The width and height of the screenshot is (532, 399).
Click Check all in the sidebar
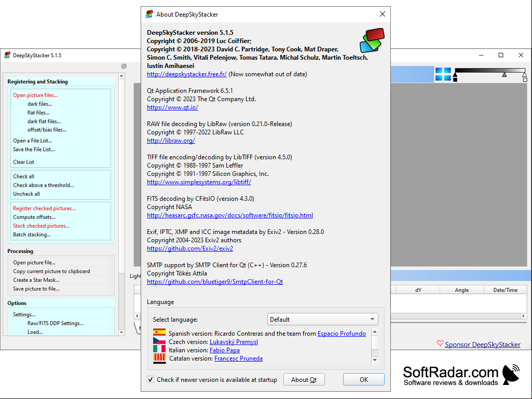[23, 176]
